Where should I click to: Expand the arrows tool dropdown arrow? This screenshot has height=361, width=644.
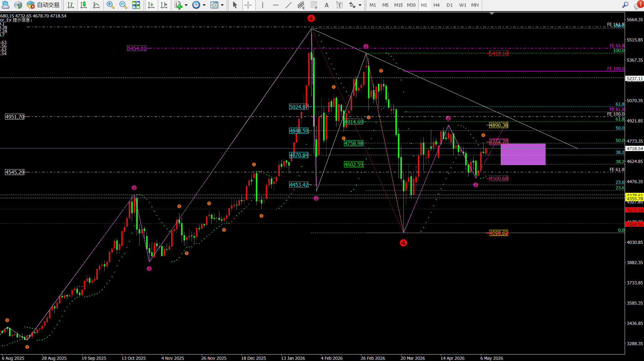point(360,5)
